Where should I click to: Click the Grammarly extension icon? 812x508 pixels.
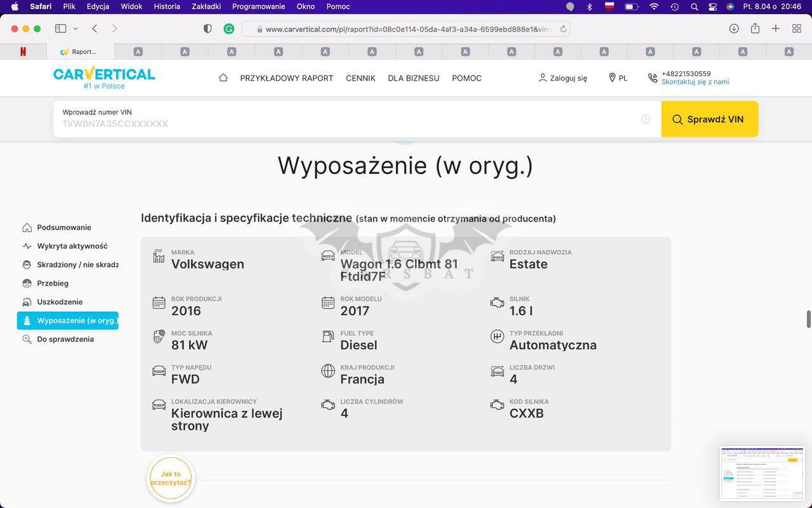229,29
